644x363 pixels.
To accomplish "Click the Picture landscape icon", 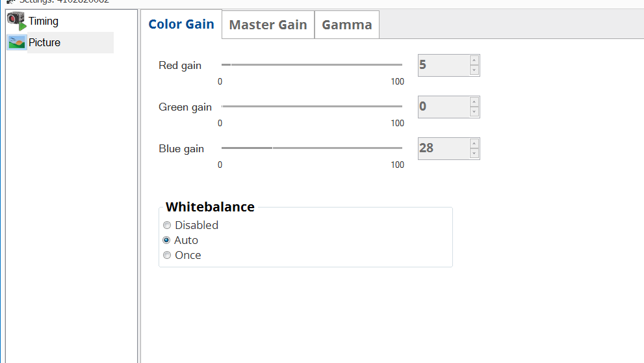I will coord(16,43).
